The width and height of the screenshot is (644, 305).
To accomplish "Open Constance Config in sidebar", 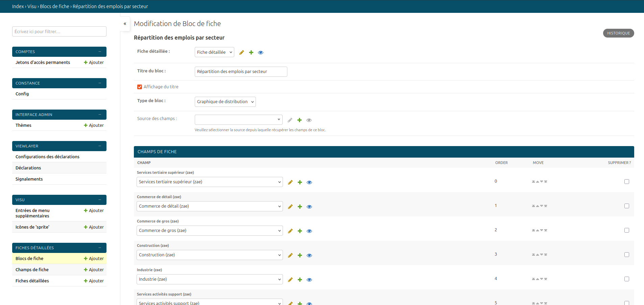I will click(x=22, y=94).
